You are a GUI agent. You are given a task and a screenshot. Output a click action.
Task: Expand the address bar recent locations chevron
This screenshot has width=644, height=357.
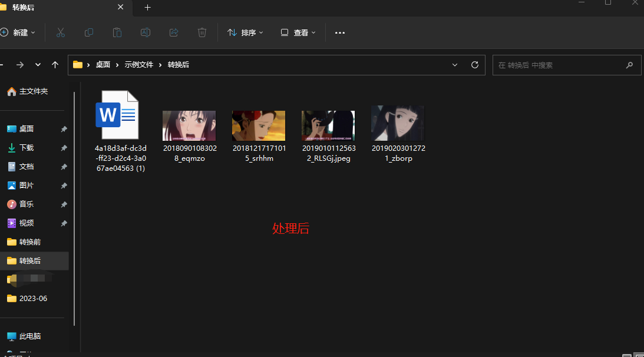coord(454,65)
